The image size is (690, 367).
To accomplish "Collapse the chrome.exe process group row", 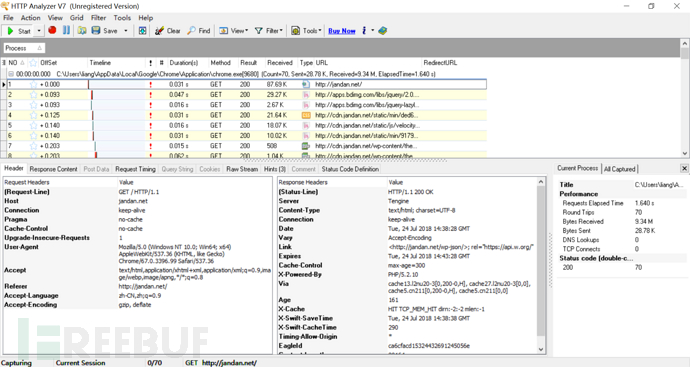I will pos(11,73).
